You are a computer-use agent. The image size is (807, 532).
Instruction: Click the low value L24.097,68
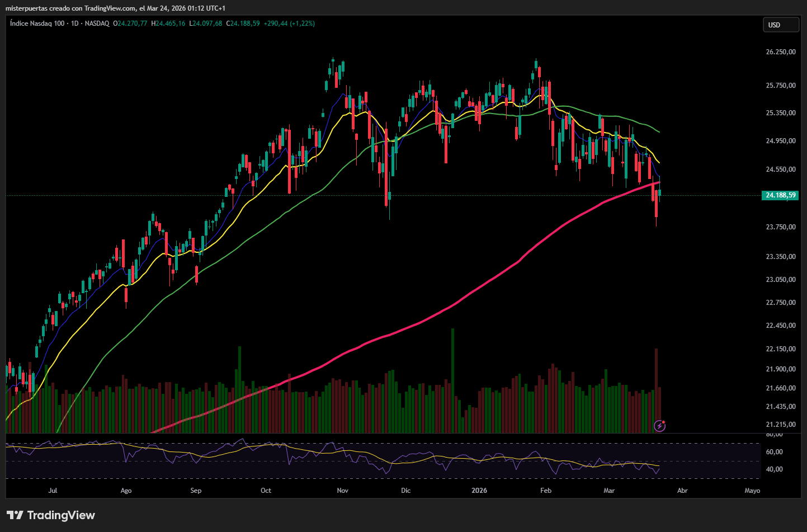click(x=206, y=23)
